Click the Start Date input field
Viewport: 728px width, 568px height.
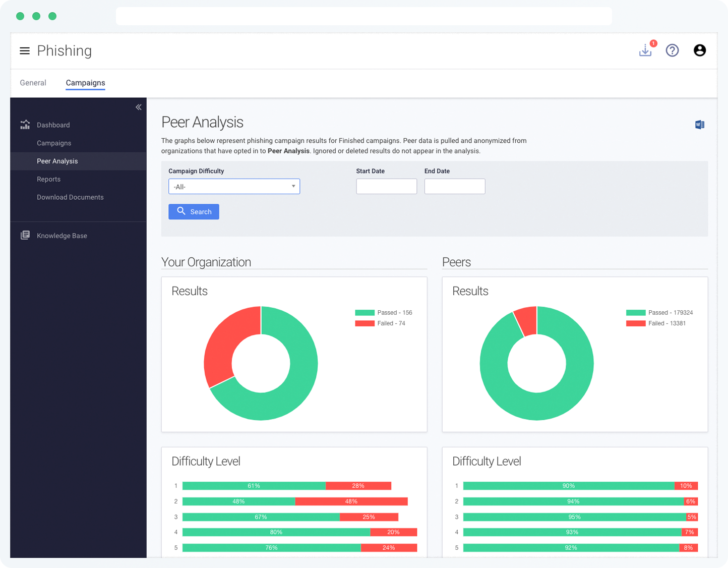coord(386,186)
